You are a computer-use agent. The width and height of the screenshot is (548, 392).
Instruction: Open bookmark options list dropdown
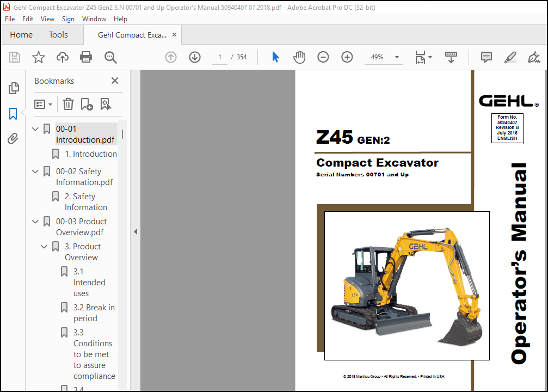[44, 104]
